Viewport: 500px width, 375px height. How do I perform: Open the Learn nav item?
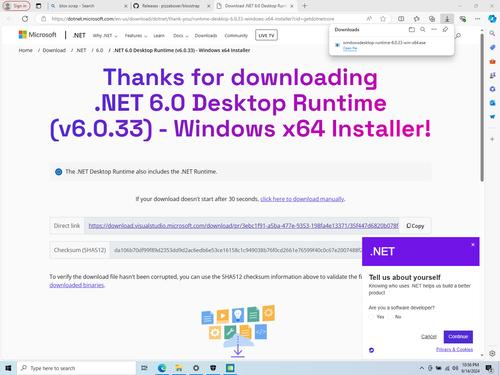coord(159,35)
